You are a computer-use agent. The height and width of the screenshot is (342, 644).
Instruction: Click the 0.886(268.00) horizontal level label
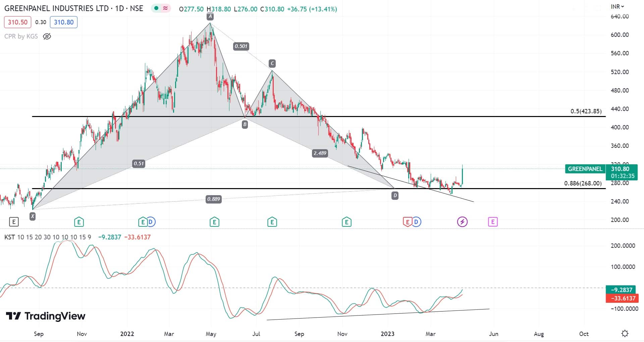tap(583, 183)
